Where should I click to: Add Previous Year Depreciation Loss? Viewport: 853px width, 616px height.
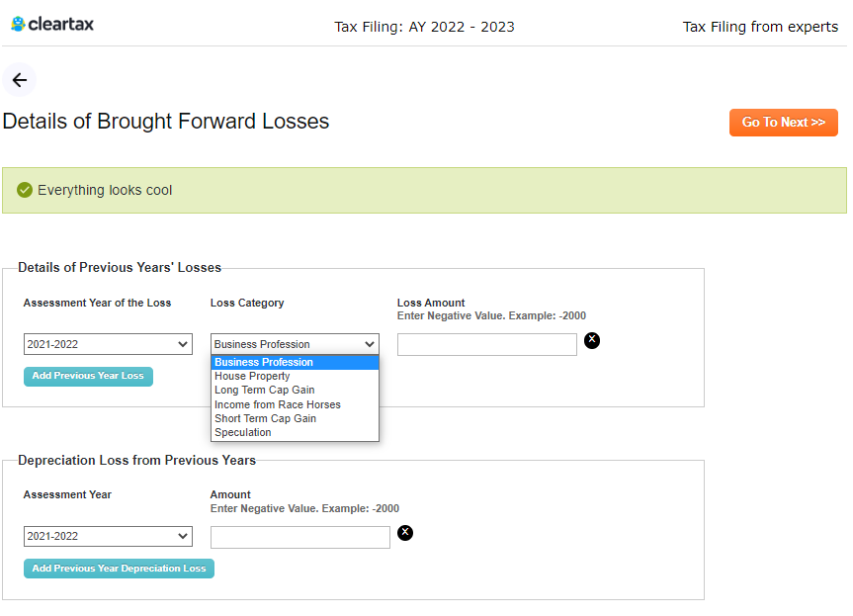pyautogui.click(x=119, y=569)
